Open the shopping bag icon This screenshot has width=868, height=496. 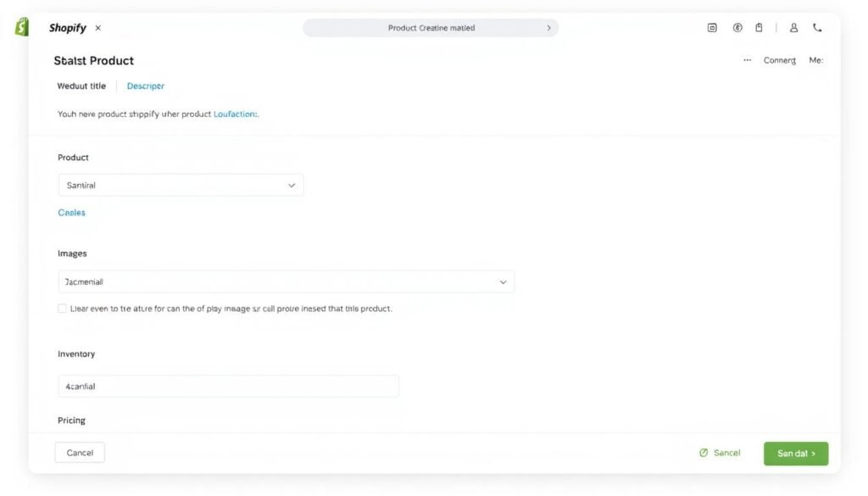(759, 26)
